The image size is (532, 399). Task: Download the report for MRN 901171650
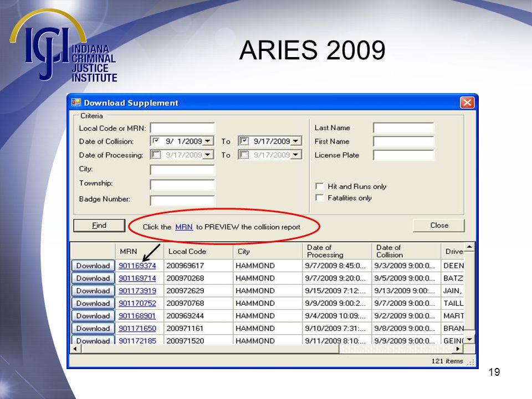[x=93, y=329]
